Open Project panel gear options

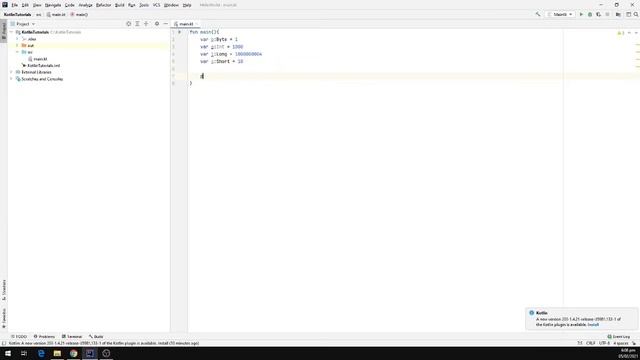click(157, 24)
